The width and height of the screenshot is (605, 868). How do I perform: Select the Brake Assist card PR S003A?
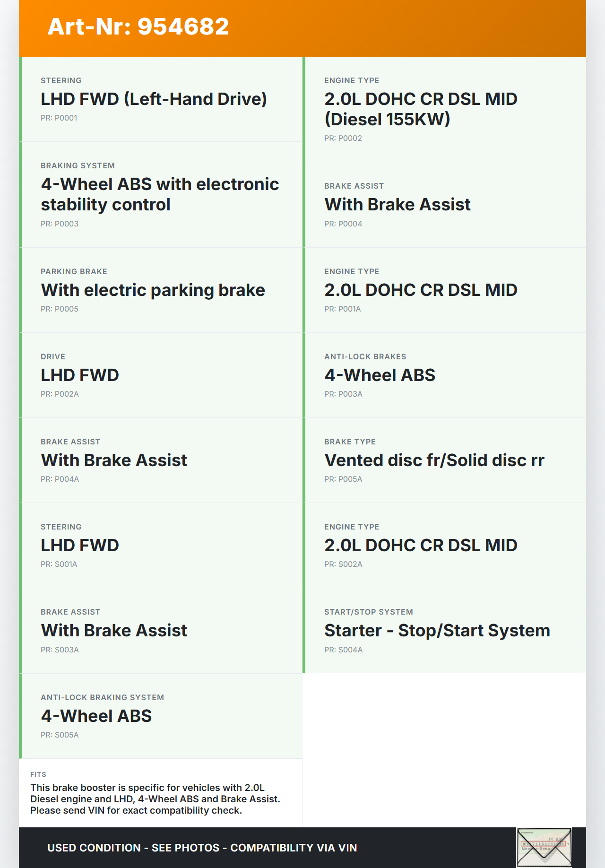161,630
